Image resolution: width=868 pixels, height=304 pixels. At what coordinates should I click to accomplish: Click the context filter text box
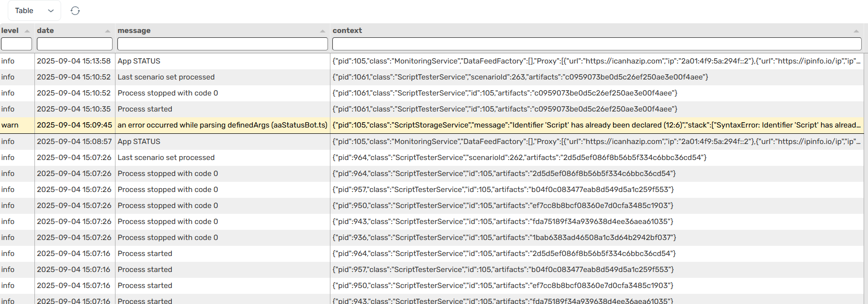597,44
